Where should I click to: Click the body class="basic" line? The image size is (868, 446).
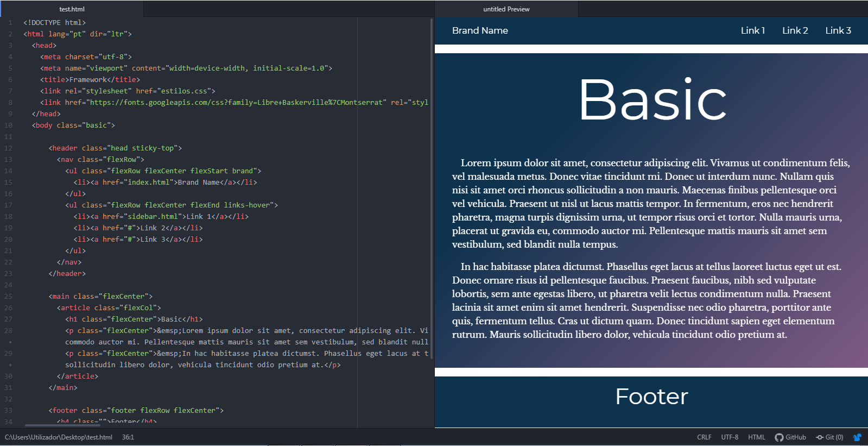pos(73,125)
